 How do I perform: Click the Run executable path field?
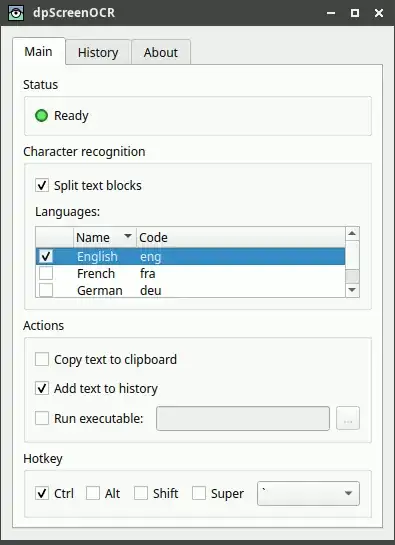pos(243,418)
